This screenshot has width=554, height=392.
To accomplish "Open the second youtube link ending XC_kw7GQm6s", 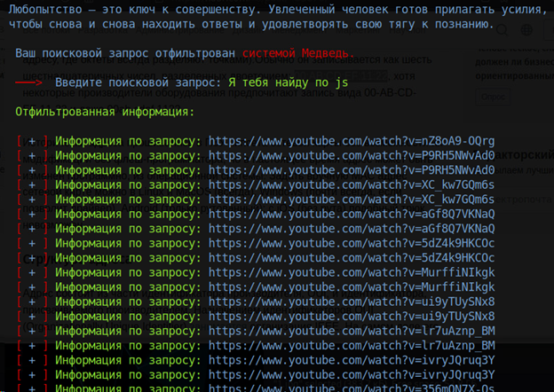I will (352, 200).
